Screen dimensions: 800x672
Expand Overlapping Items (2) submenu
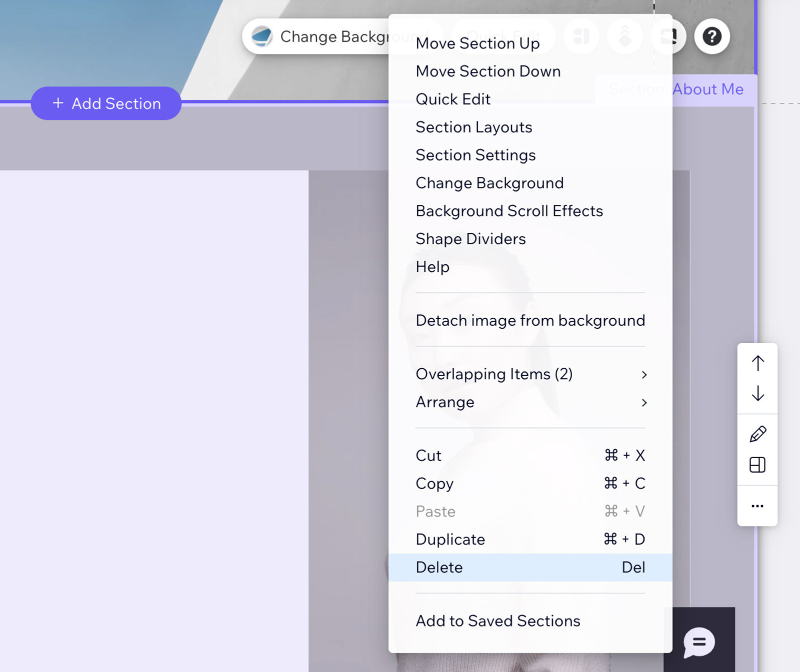530,374
